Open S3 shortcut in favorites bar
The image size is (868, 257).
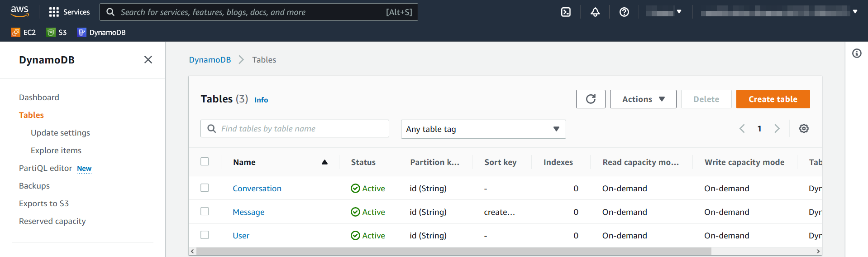57,32
